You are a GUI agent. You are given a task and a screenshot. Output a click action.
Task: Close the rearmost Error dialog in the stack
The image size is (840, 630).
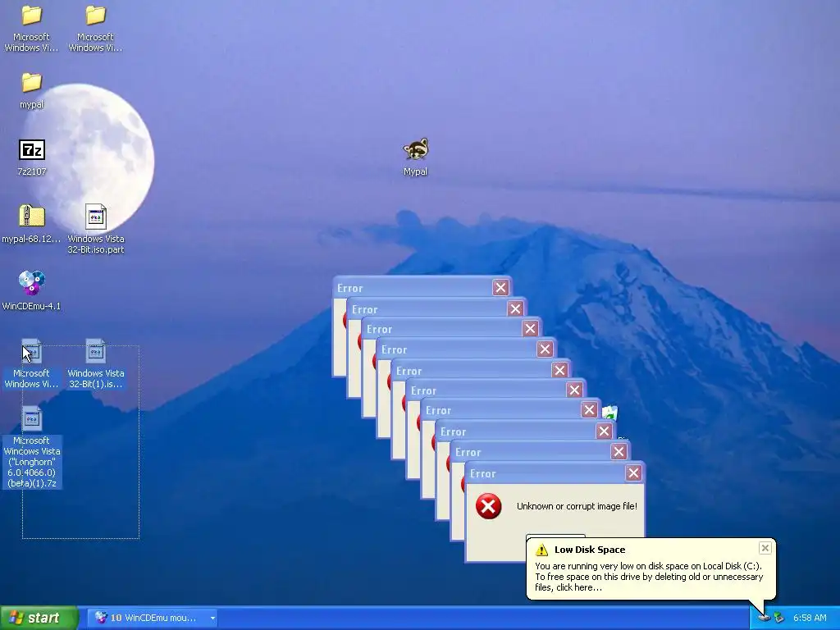[501, 288]
